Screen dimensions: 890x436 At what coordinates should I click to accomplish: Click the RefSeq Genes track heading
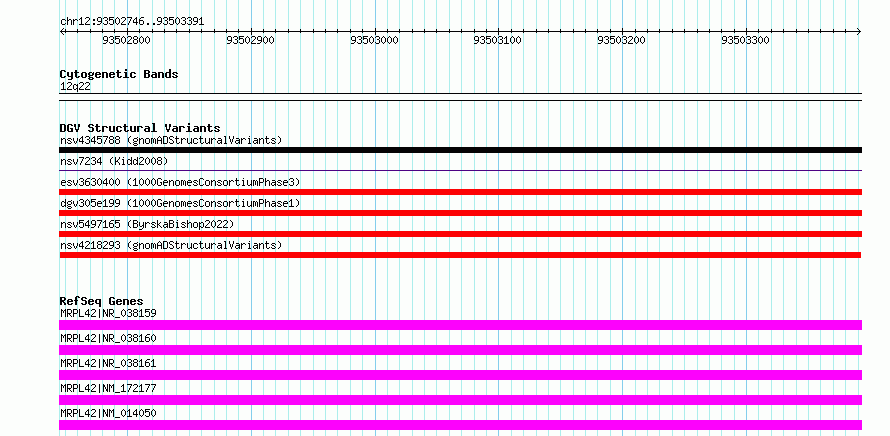pos(102,301)
